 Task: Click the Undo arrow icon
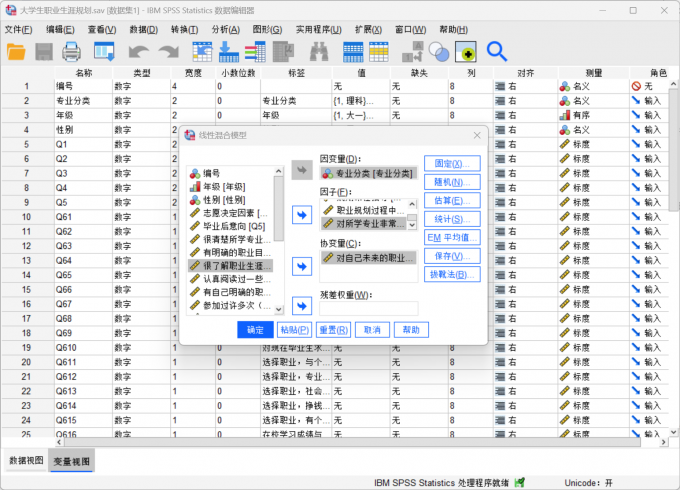[x=139, y=52]
